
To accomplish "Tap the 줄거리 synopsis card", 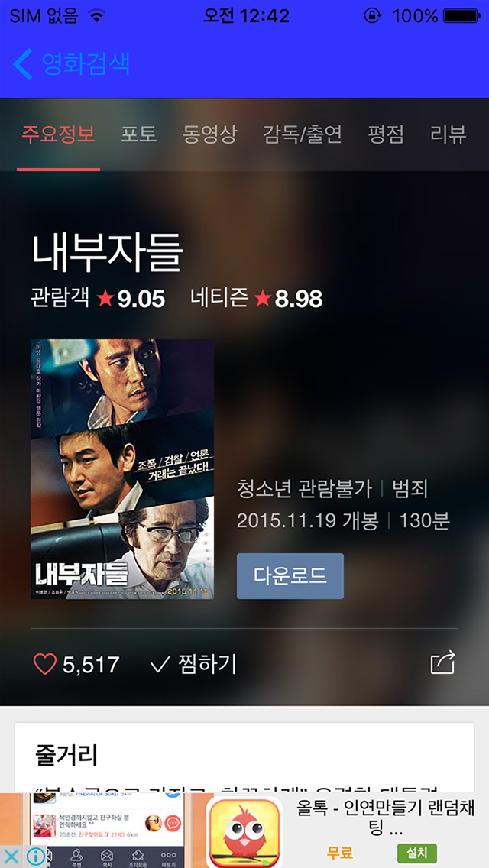I will pos(244,757).
